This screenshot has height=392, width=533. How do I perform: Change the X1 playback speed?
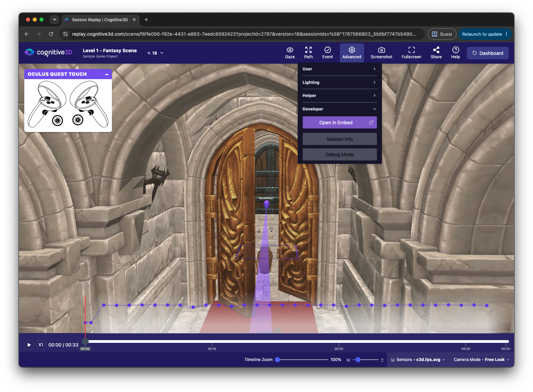coord(41,345)
